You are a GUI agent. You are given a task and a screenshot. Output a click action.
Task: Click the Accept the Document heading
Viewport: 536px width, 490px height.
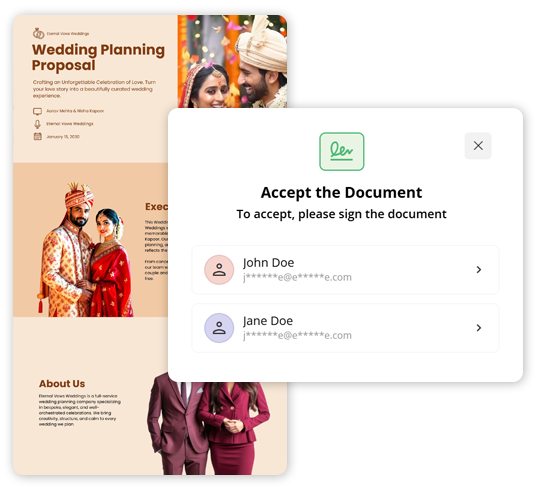[x=341, y=193]
